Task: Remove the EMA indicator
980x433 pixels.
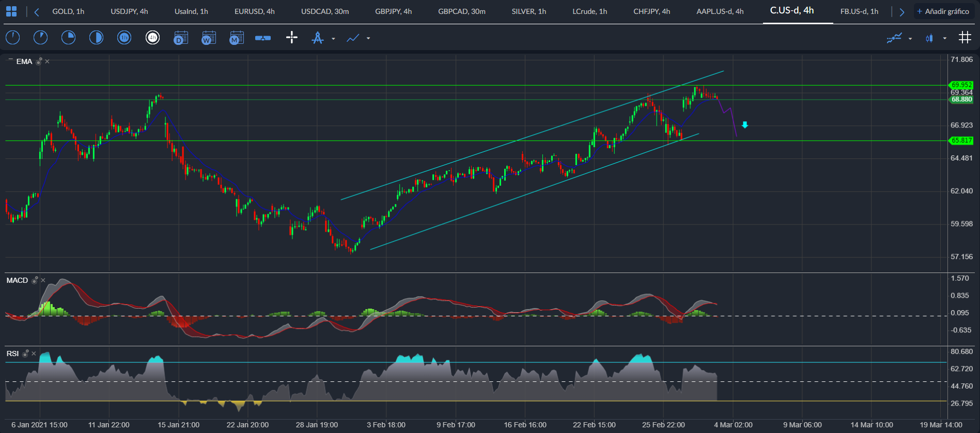Action: tap(47, 61)
